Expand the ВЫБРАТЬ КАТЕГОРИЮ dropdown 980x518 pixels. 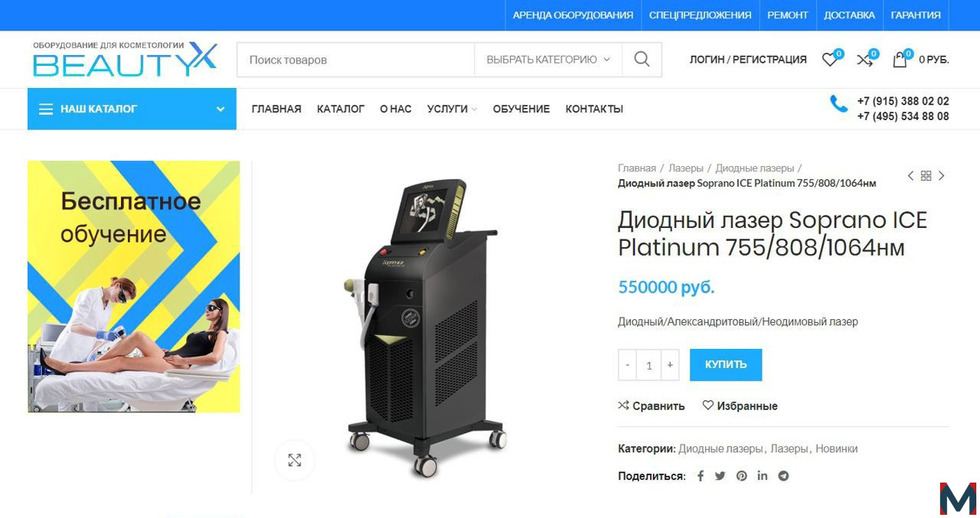548,60
